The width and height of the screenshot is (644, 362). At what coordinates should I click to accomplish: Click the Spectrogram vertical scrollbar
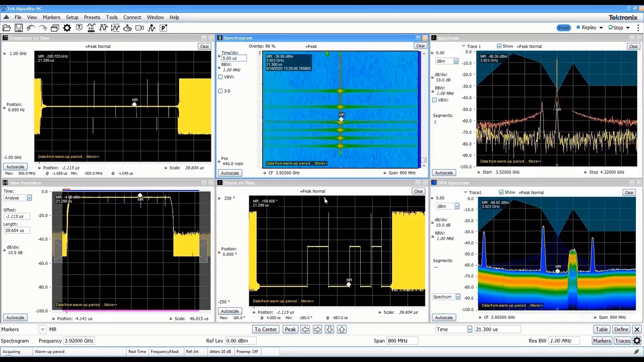point(424,109)
